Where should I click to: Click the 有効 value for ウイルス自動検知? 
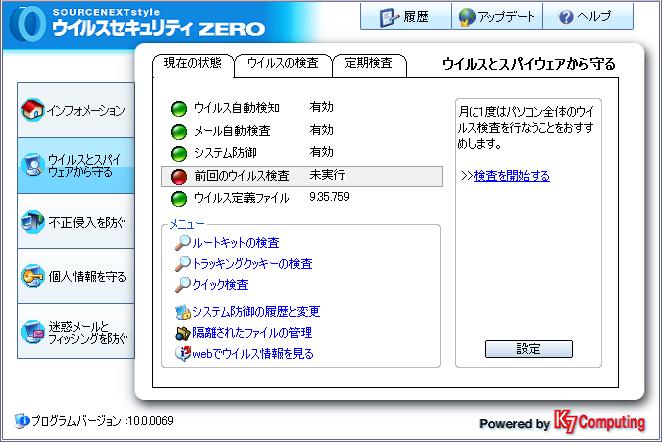(x=321, y=107)
